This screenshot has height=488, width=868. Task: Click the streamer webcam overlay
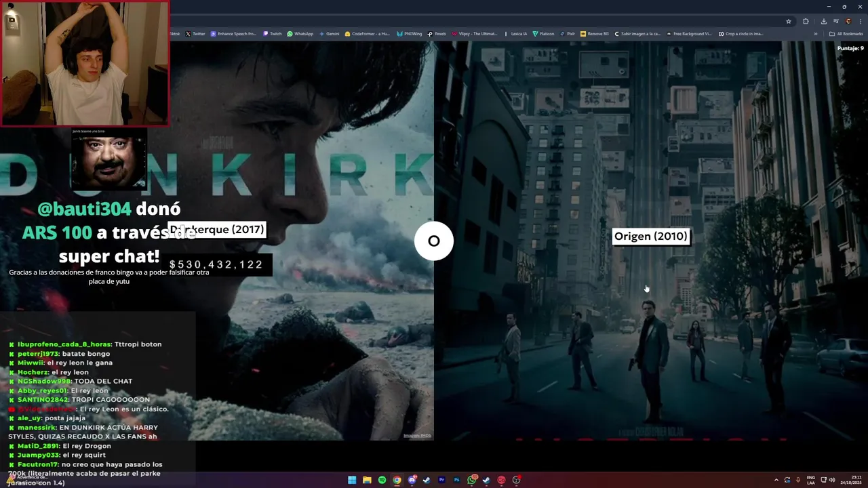[85, 63]
